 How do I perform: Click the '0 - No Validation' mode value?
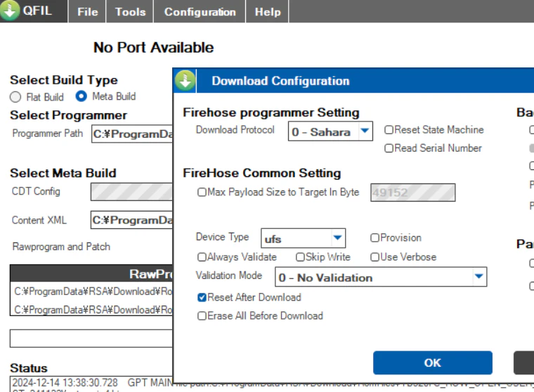[325, 277]
